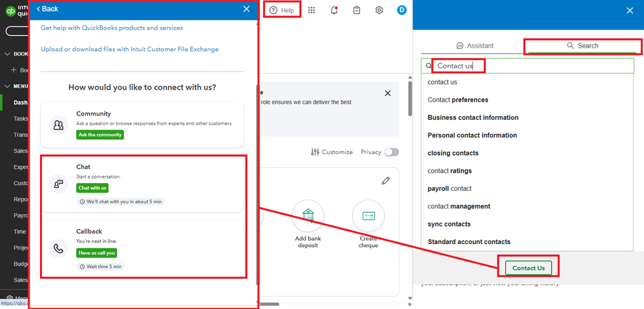Open Upload or download files with Intuit link

pyautogui.click(x=129, y=49)
